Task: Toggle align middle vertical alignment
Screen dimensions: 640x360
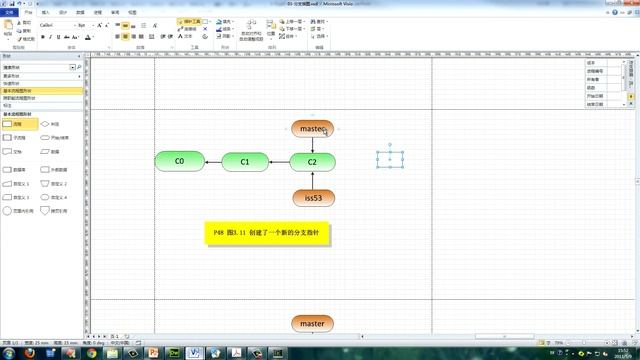Action: point(125,26)
